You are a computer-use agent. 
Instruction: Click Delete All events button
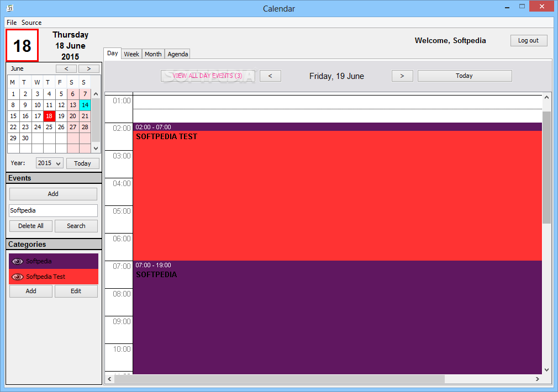pos(31,226)
